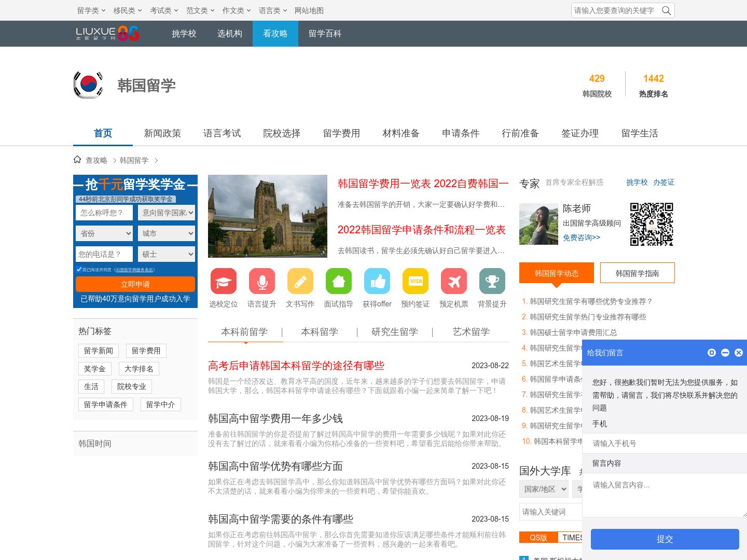Click the 奖学金 hot tag
Image resolution: width=747 pixels, height=560 pixels.
(94, 369)
